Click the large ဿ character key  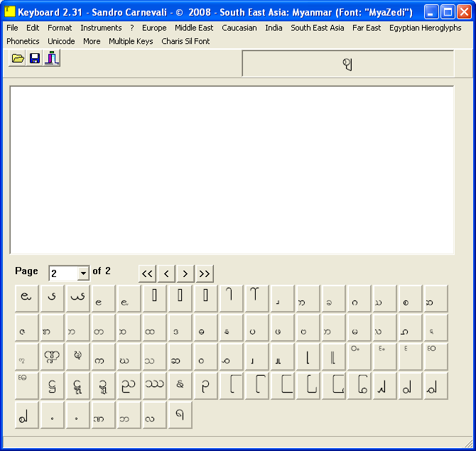click(154, 386)
